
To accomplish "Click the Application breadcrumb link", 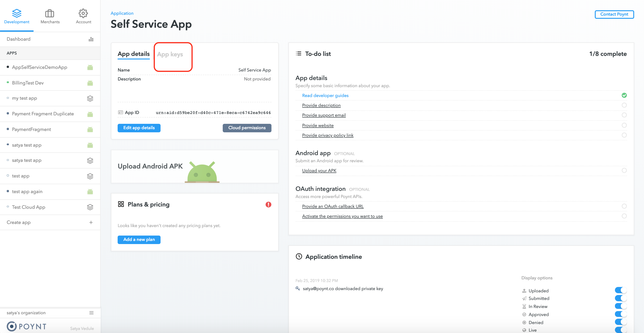I will click(122, 13).
